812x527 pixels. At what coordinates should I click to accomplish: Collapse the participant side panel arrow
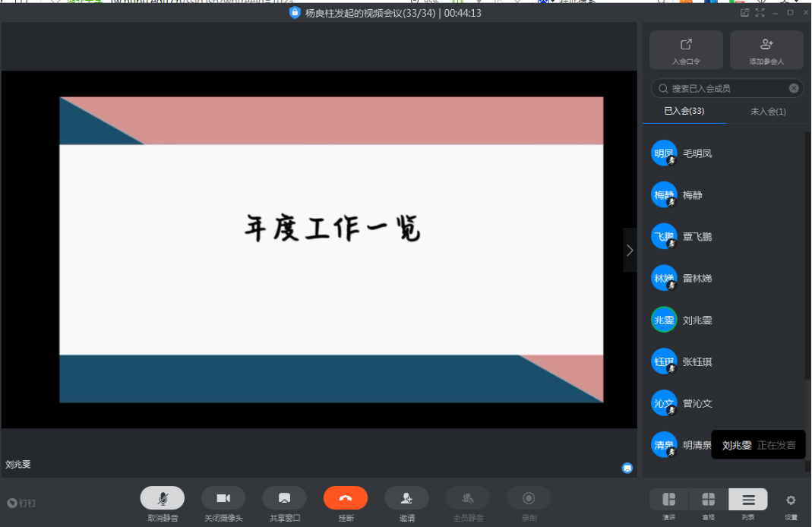click(630, 250)
